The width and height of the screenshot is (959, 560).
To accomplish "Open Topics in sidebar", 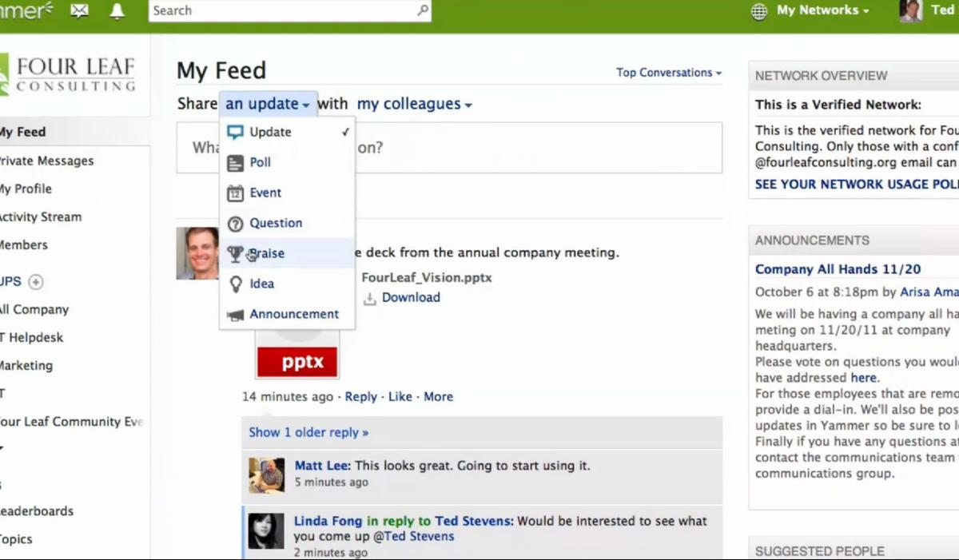I will pyautogui.click(x=16, y=538).
